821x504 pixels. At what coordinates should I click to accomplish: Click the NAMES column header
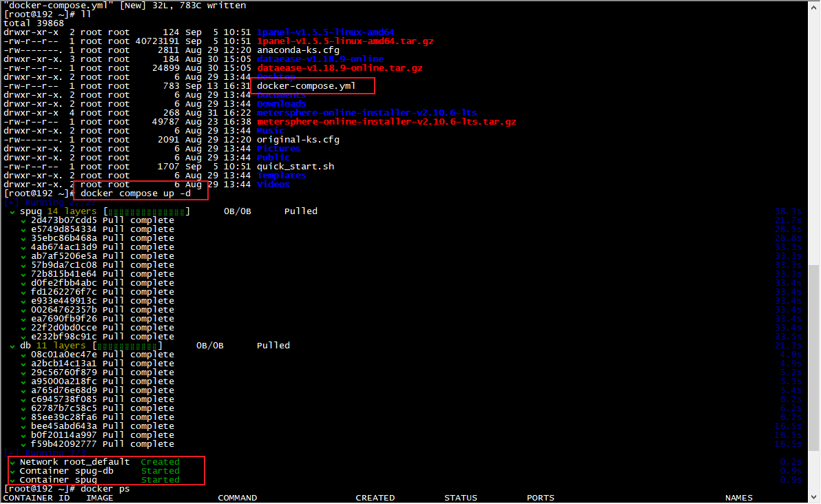pos(739,498)
